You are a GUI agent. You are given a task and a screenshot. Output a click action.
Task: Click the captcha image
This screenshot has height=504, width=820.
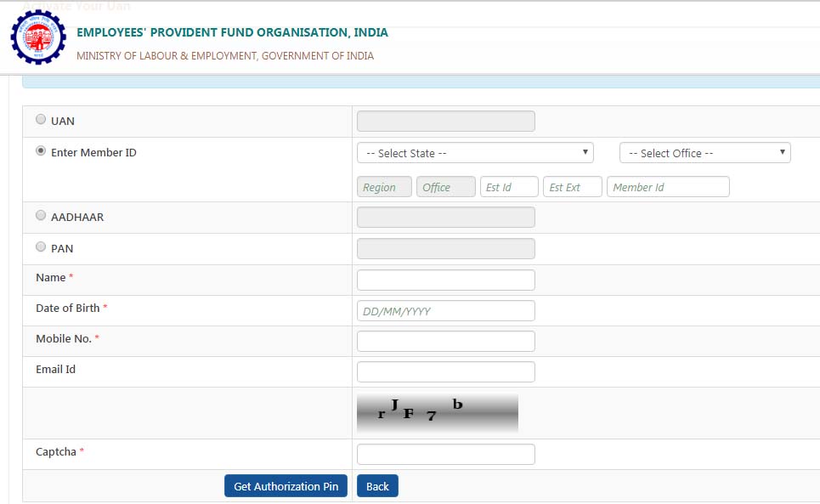(438, 412)
